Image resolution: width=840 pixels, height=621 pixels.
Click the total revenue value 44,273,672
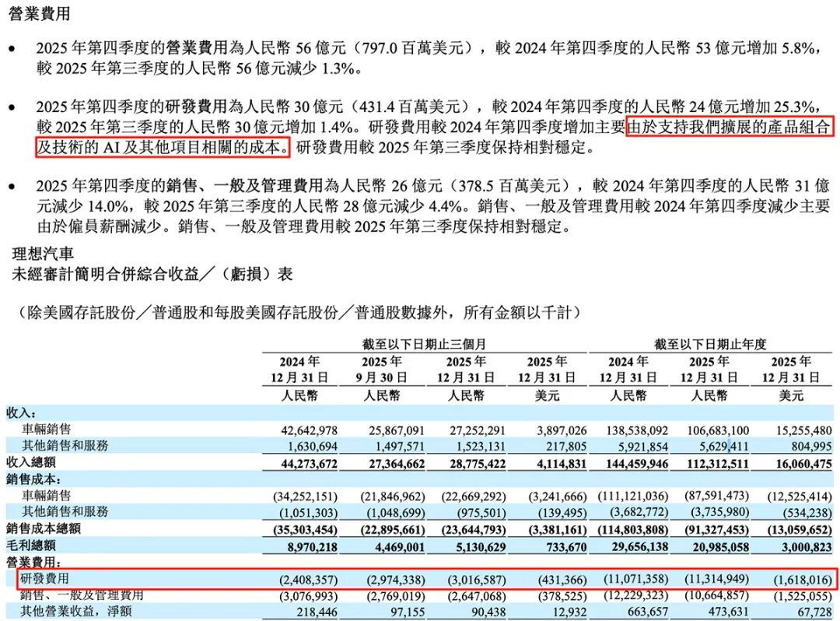tap(309, 464)
